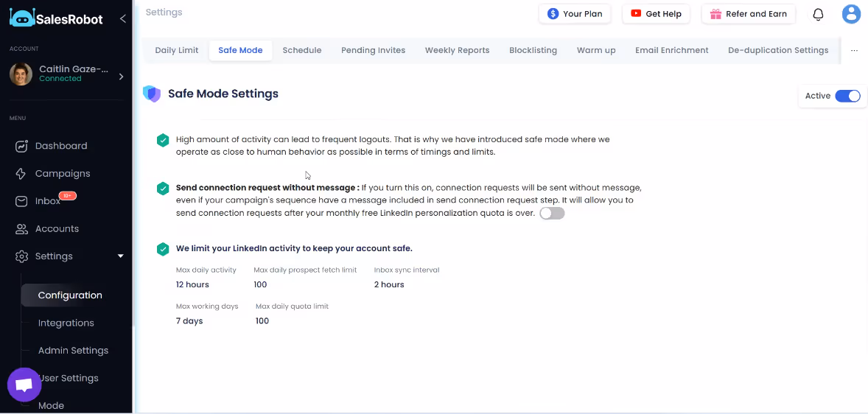Click the checkmark beside We limit your LinkedIn
868x414 pixels.
[x=163, y=249]
